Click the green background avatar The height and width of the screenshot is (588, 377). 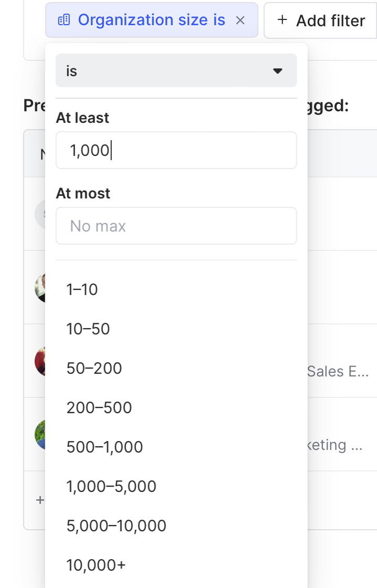click(x=40, y=435)
